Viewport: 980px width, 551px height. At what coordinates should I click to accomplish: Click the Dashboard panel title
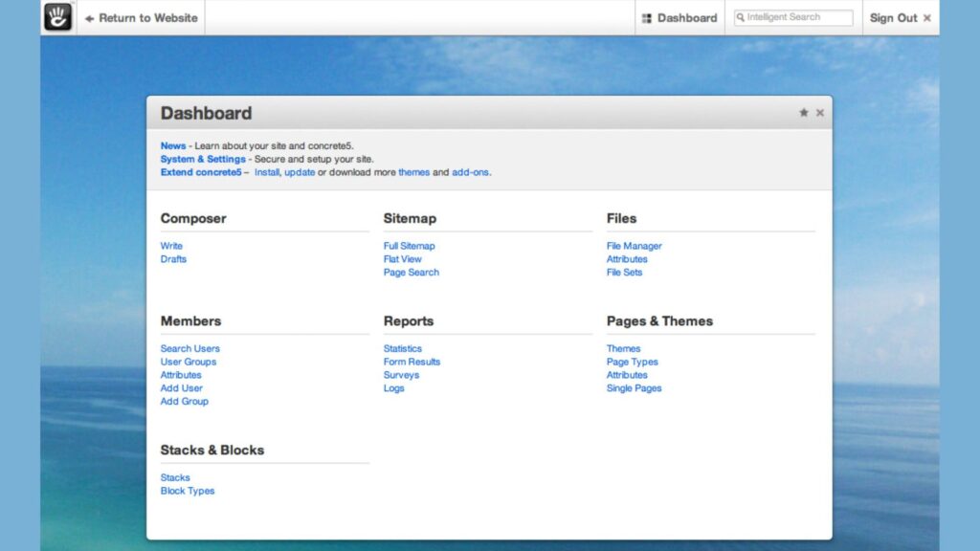(207, 113)
